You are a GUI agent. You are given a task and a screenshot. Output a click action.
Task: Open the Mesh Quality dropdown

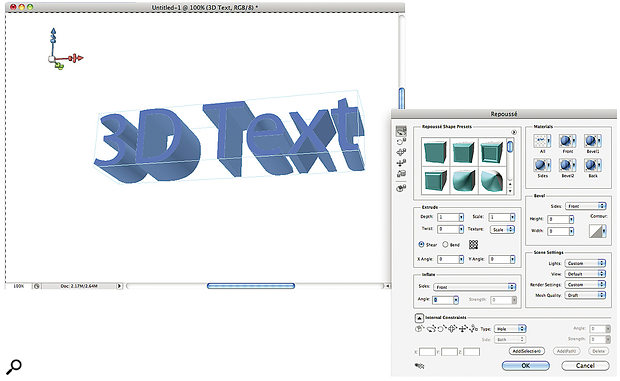point(585,295)
